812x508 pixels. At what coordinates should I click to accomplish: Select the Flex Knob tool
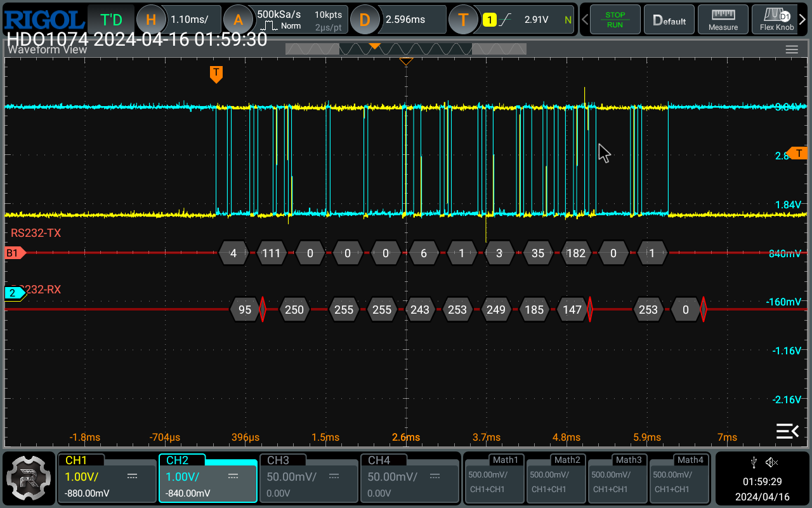776,20
